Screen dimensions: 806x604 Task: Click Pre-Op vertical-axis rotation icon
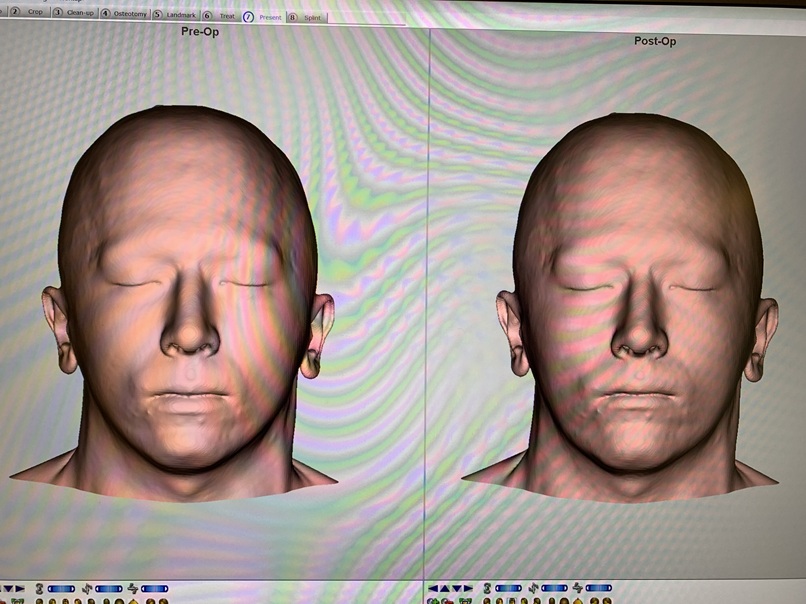(39, 589)
